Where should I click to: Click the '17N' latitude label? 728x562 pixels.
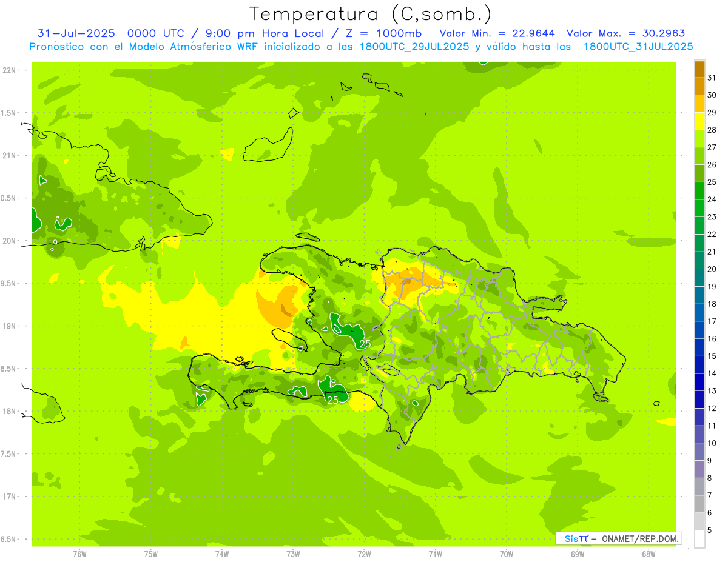coord(10,497)
